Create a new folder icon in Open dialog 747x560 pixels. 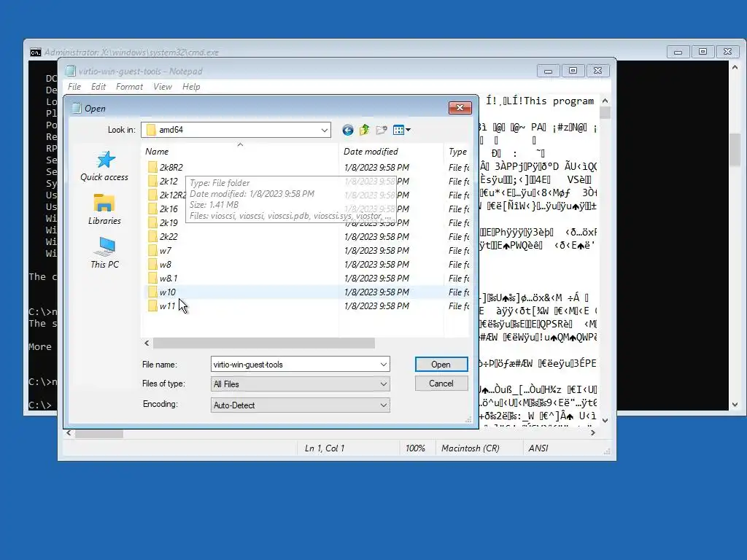coord(381,130)
